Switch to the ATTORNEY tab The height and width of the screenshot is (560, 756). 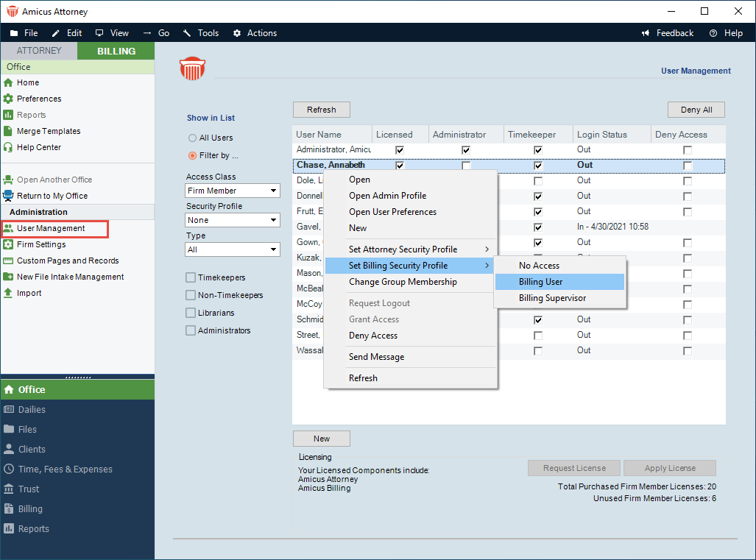click(39, 51)
